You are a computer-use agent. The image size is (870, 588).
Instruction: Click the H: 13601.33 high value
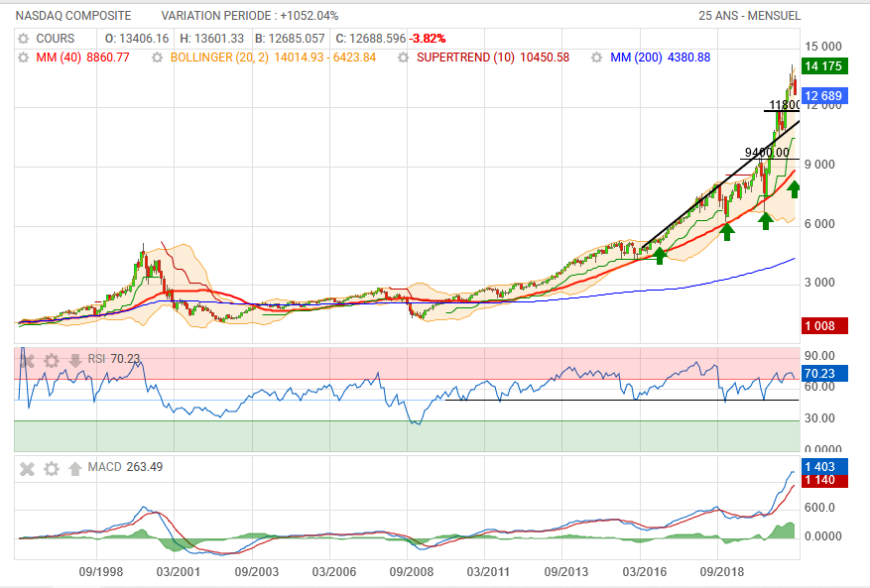click(x=212, y=39)
